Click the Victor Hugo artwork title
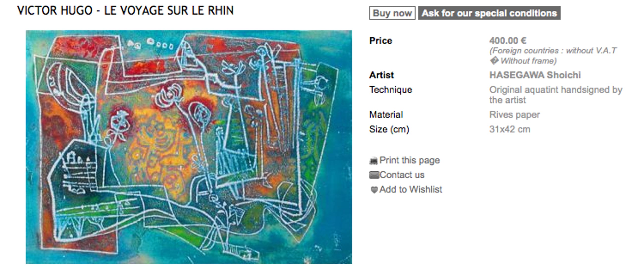This screenshot has width=644, height=276. coord(125,10)
